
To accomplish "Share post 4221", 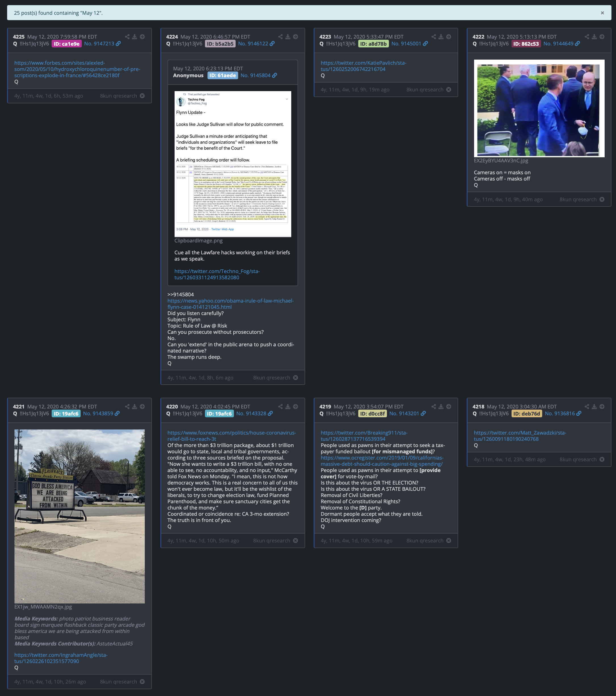I will click(127, 406).
